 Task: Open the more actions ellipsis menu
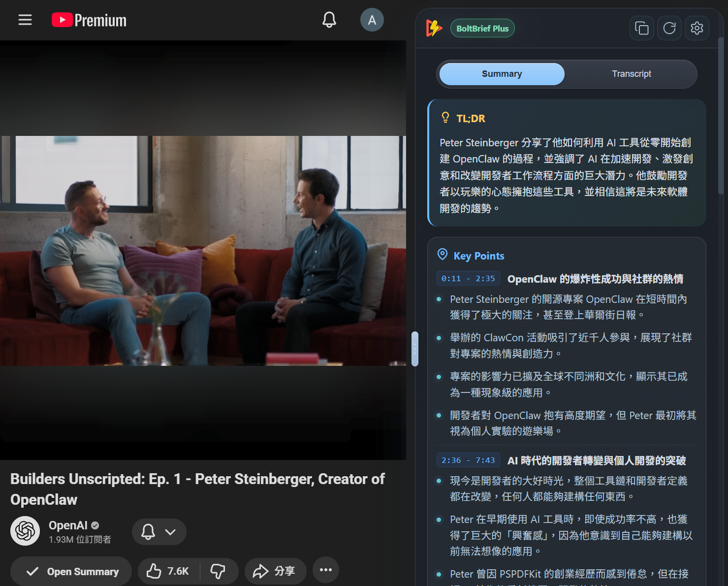[x=326, y=570]
